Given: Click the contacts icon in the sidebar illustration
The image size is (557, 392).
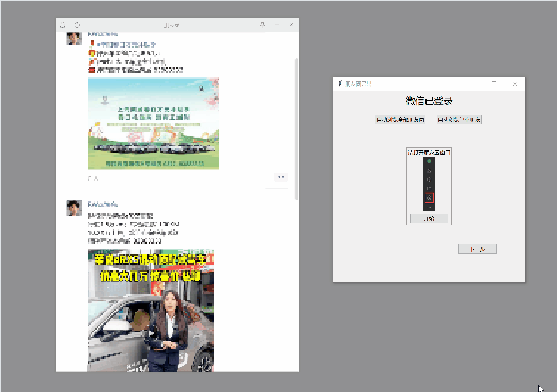Looking at the screenshot, I should (x=429, y=170).
